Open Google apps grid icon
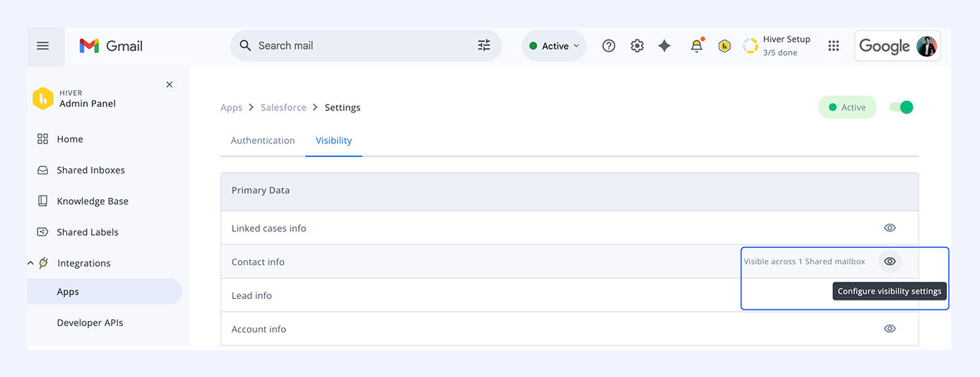 [x=833, y=46]
